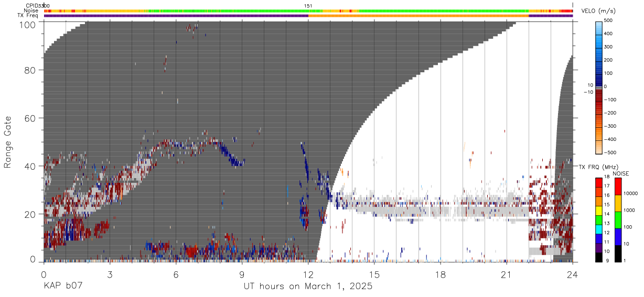Click the 'UT hours on March 1, 2025' axis title

[x=308, y=287]
